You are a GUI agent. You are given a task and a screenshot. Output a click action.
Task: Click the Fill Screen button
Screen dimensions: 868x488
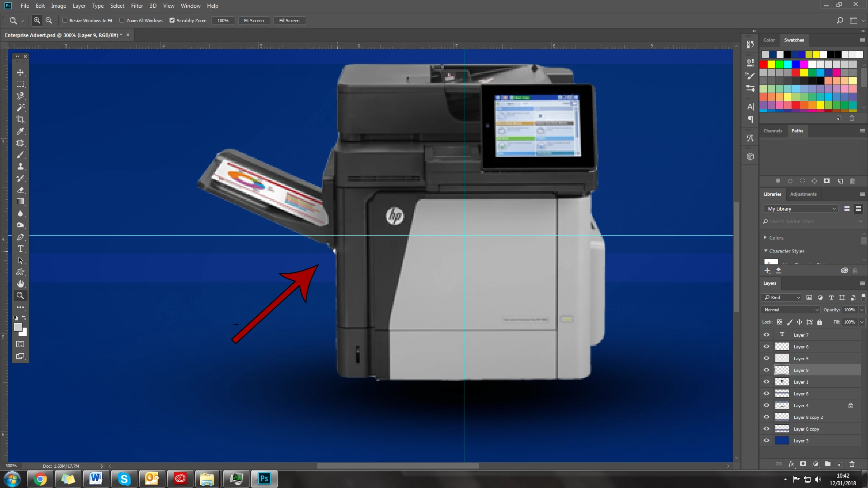(x=289, y=20)
